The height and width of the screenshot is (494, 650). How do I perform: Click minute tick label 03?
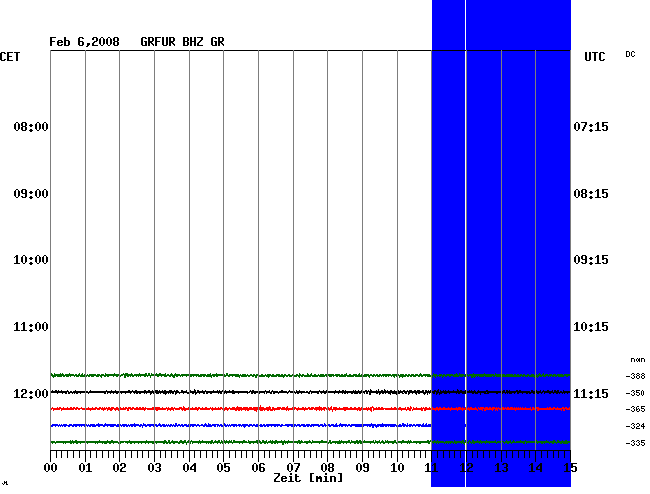155,468
